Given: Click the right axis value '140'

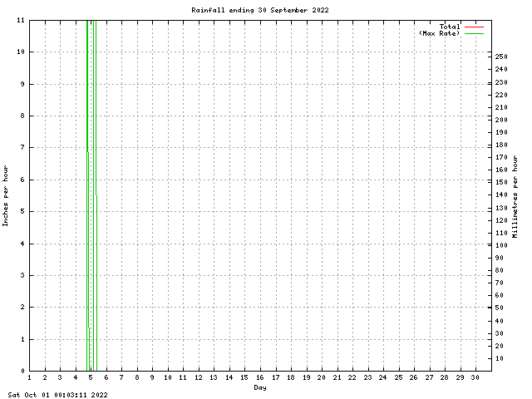Looking at the screenshot, I should [x=501, y=195].
